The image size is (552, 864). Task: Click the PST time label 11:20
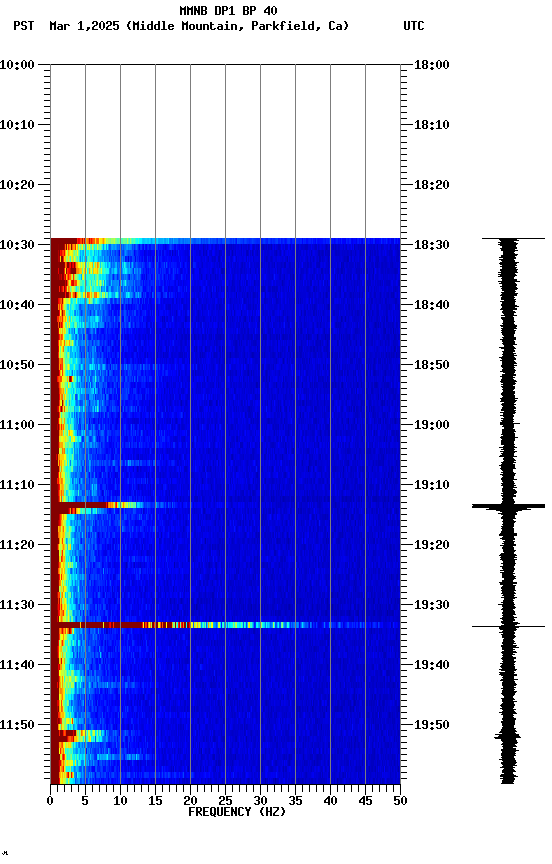pyautogui.click(x=17, y=545)
